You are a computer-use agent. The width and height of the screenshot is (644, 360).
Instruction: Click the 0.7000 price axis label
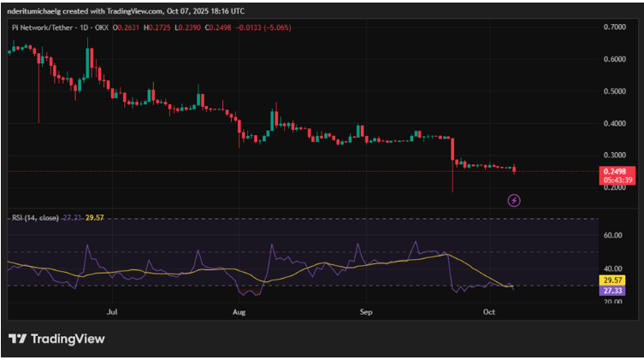tap(614, 27)
